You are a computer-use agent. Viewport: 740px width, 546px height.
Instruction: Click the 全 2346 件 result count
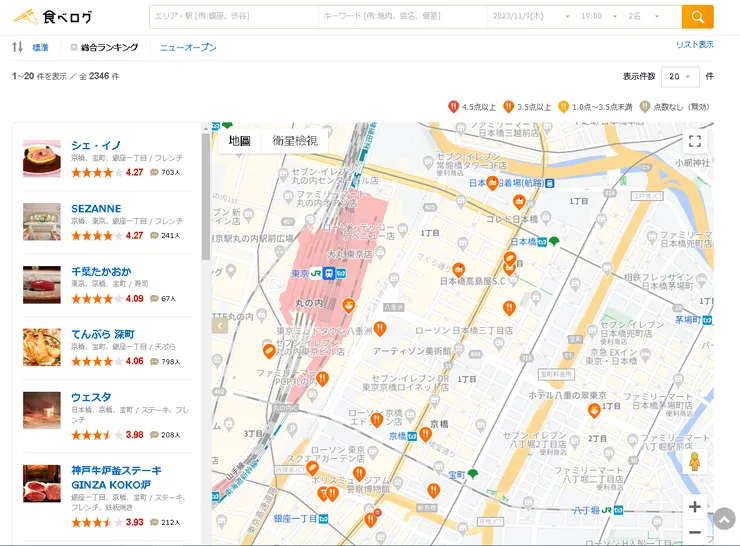click(99, 76)
